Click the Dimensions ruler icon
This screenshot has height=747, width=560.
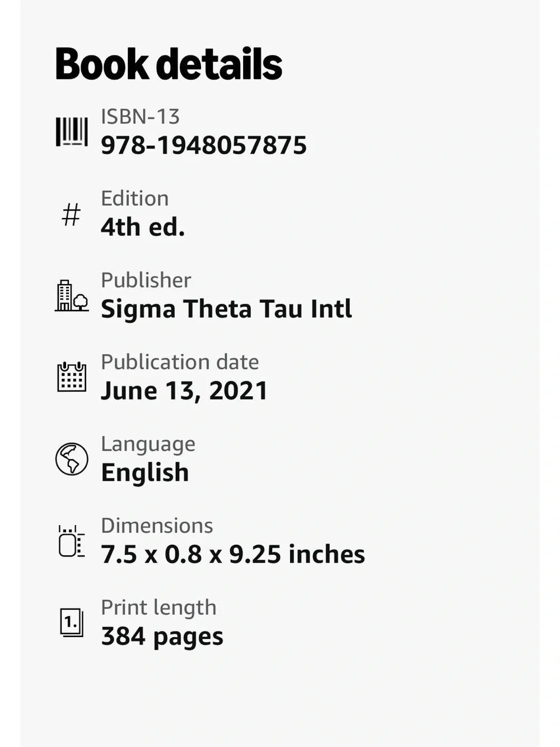point(72,541)
